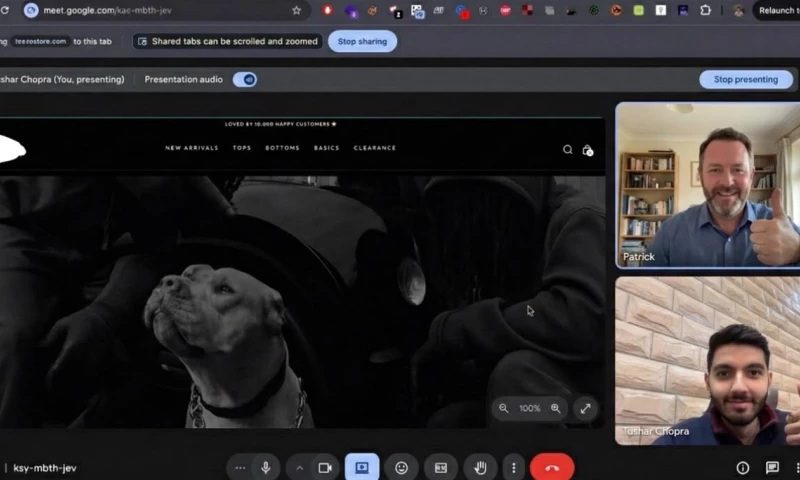Click the present screen button
This screenshot has width=800, height=480.
coord(362,467)
